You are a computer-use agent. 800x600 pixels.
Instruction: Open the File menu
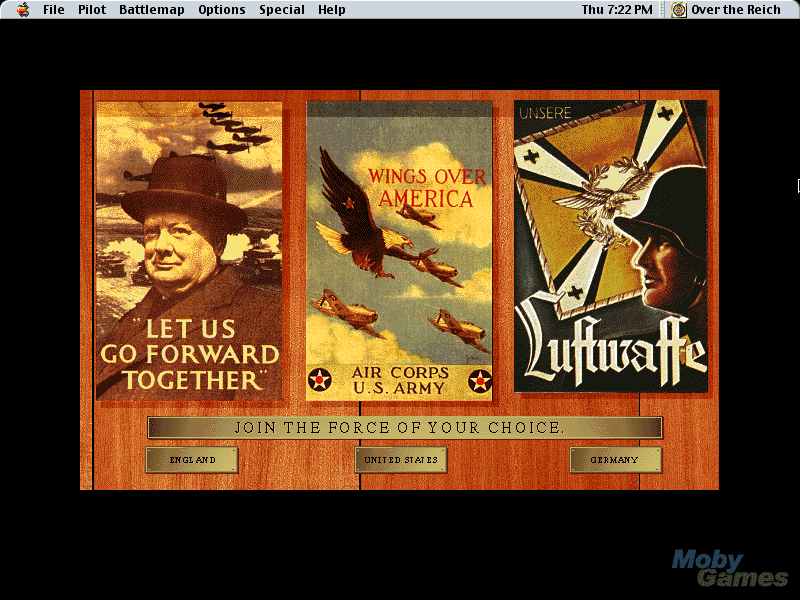point(54,10)
